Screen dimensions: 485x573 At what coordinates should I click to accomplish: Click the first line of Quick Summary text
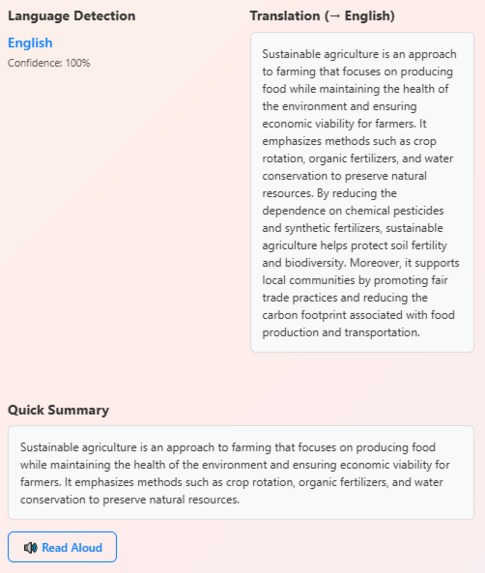(228, 447)
